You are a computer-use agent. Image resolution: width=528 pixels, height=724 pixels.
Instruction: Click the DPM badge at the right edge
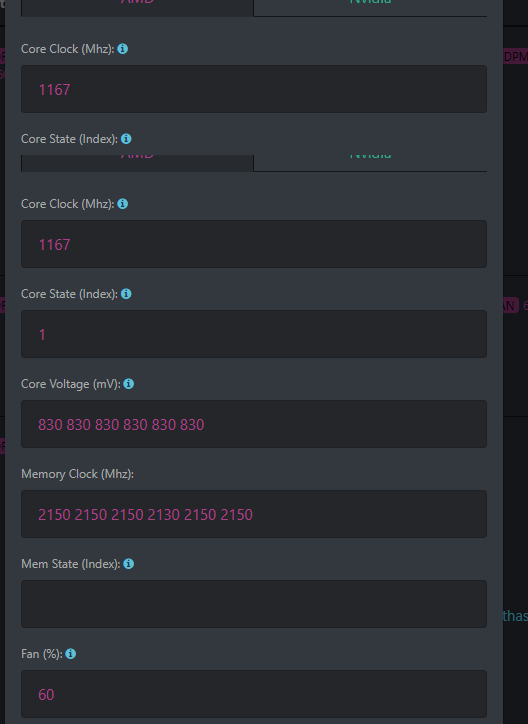(515, 56)
